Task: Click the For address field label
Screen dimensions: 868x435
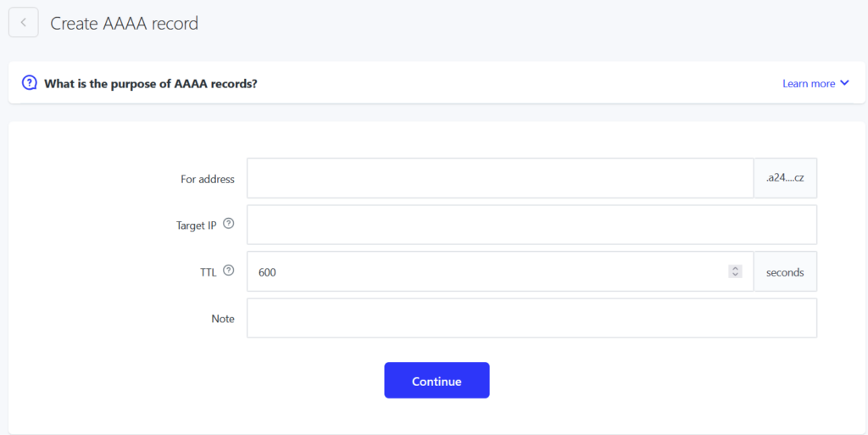Action: 207,179
